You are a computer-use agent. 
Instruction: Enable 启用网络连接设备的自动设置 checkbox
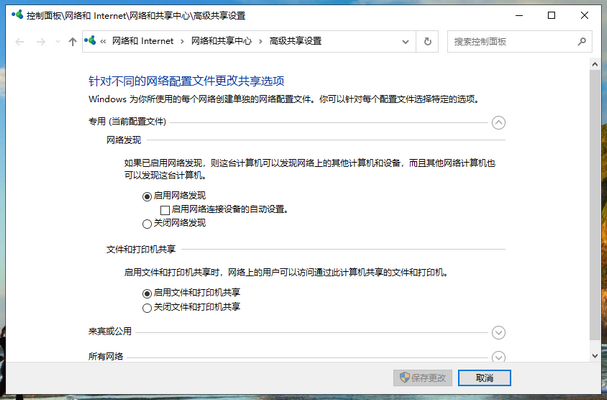tap(166, 210)
